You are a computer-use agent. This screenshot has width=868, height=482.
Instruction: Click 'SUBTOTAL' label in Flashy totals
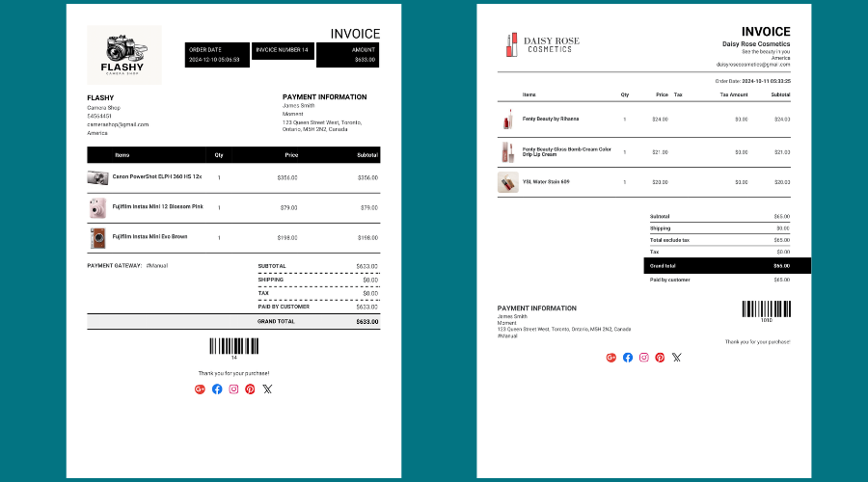click(272, 266)
